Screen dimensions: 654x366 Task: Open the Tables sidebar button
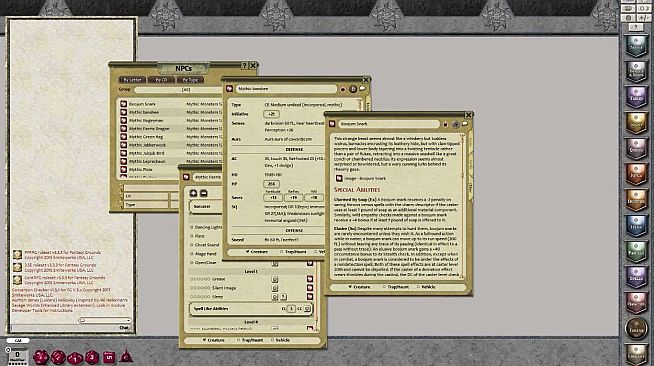click(636, 97)
